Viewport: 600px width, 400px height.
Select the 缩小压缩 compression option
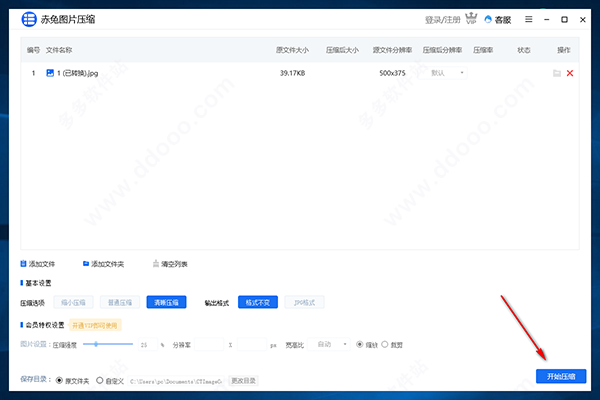point(73,302)
